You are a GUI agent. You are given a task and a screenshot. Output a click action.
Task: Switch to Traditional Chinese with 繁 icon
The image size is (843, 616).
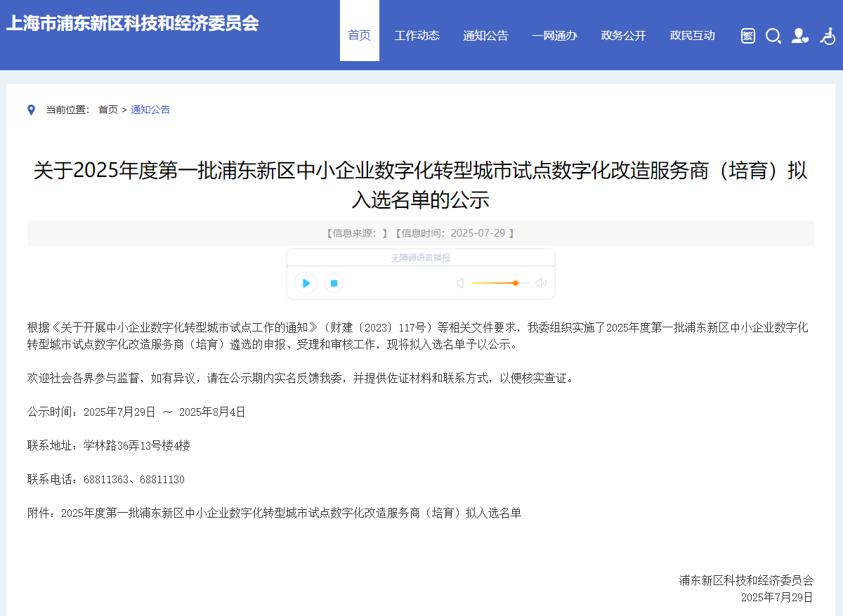pyautogui.click(x=747, y=36)
